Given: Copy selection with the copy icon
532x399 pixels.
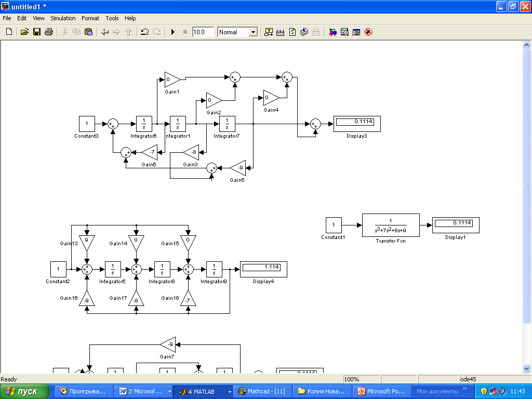Looking at the screenshot, I should click(x=77, y=32).
